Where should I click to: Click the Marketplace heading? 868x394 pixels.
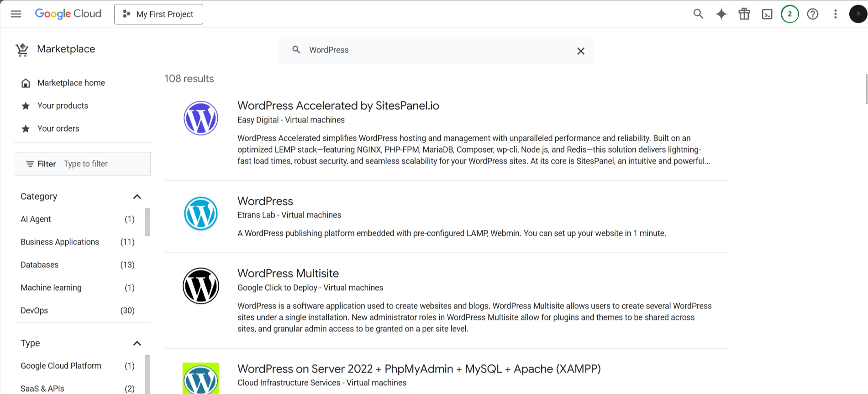coord(66,49)
